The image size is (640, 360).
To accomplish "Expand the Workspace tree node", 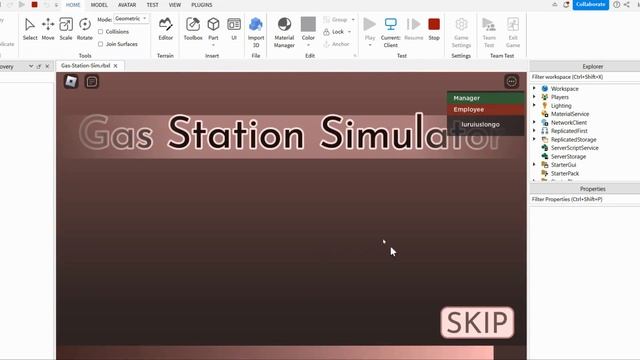I will click(x=534, y=88).
